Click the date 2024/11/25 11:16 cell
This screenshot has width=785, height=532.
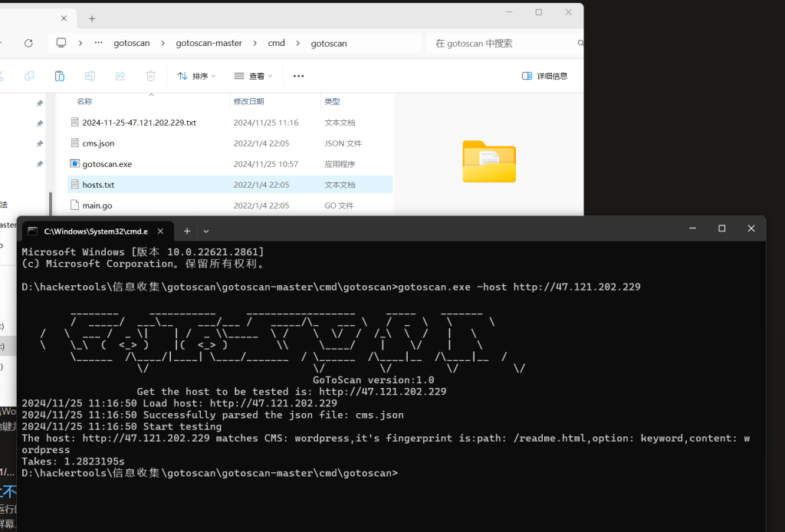(266, 123)
